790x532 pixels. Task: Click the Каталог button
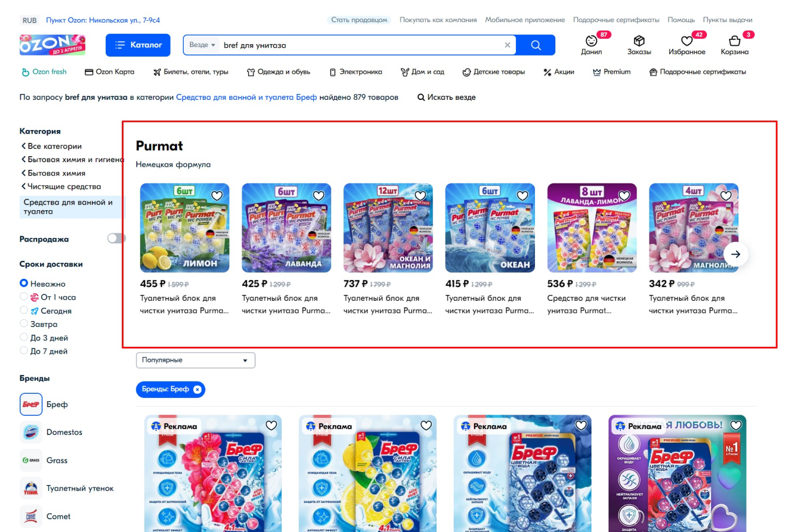(138, 45)
